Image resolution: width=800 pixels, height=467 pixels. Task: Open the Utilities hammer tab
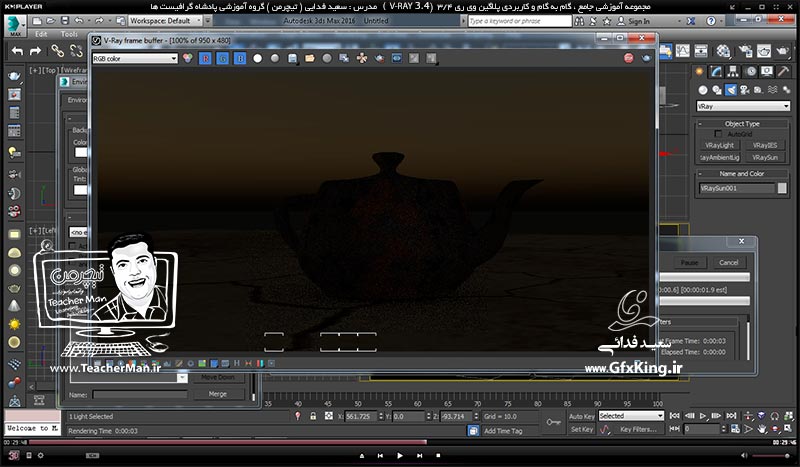(783, 71)
